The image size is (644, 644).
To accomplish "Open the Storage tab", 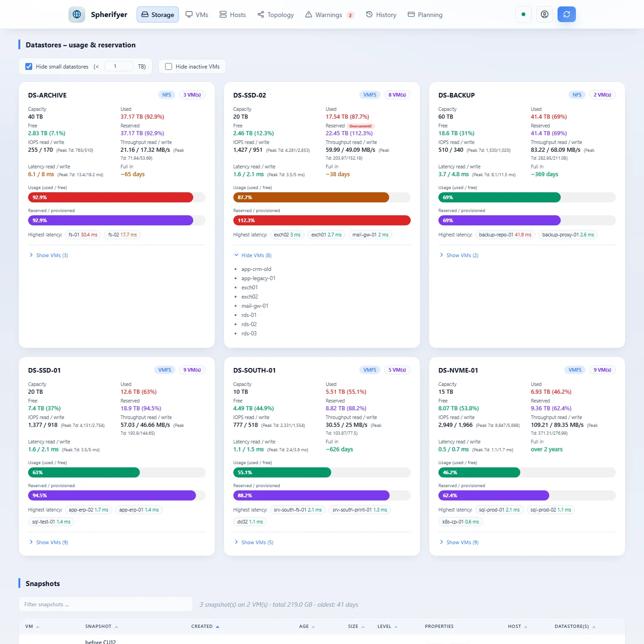I will tap(158, 15).
